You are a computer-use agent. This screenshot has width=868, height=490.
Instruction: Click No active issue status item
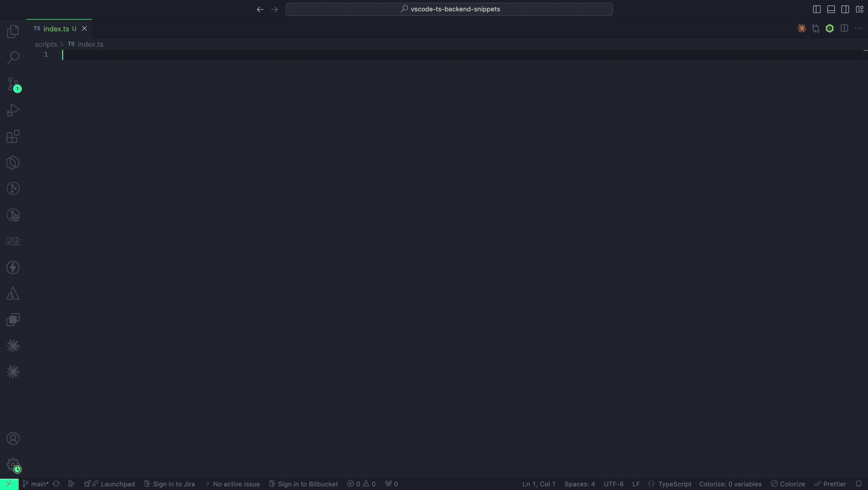coord(233,484)
